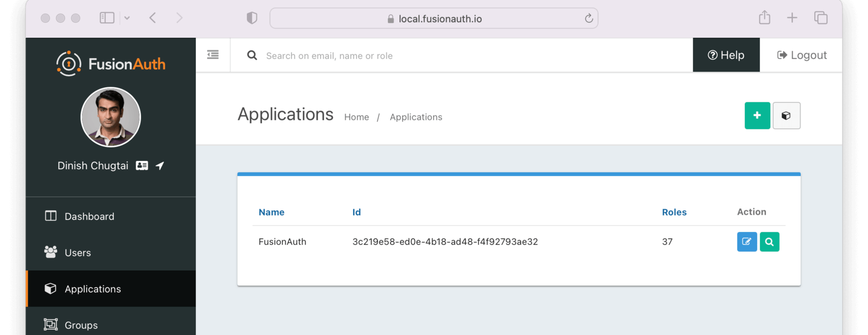Image resolution: width=868 pixels, height=335 pixels.
Task: Click the cube icon button beside add
Action: coord(786,115)
